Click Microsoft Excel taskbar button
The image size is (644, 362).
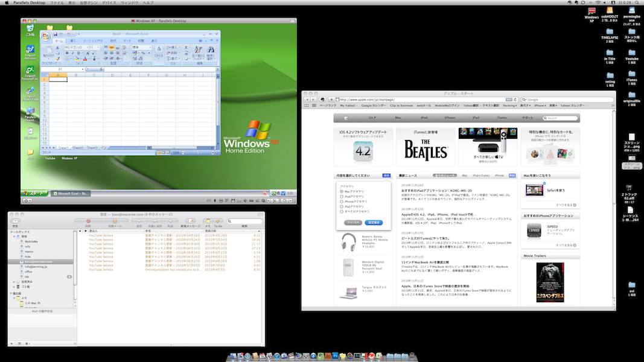pos(71,193)
